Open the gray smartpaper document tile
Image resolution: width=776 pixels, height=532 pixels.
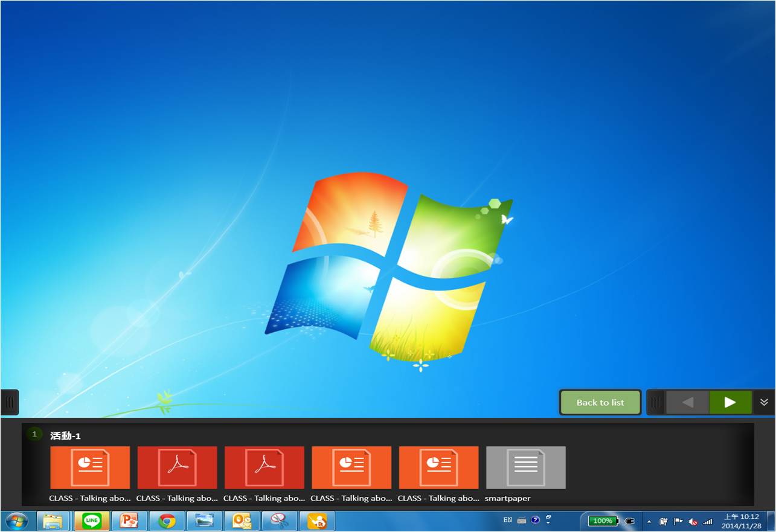point(525,467)
